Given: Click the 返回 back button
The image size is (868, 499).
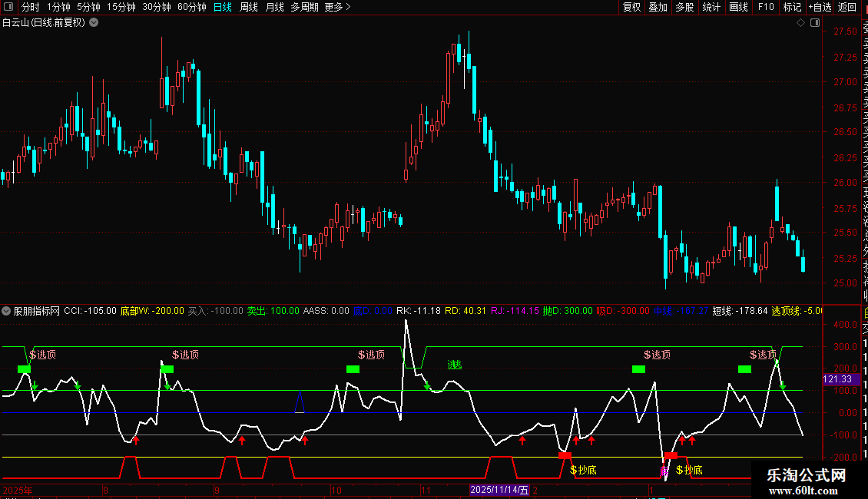Looking at the screenshot, I should (846, 7).
